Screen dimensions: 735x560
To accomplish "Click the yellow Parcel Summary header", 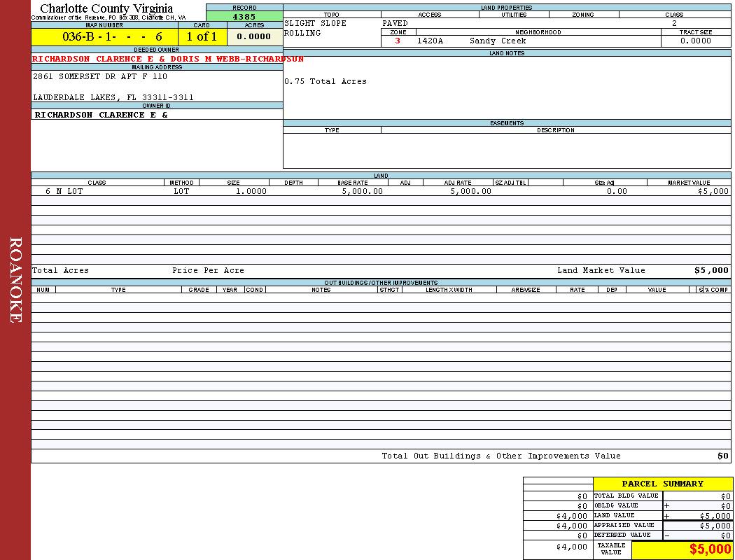I will pyautogui.click(x=662, y=484).
